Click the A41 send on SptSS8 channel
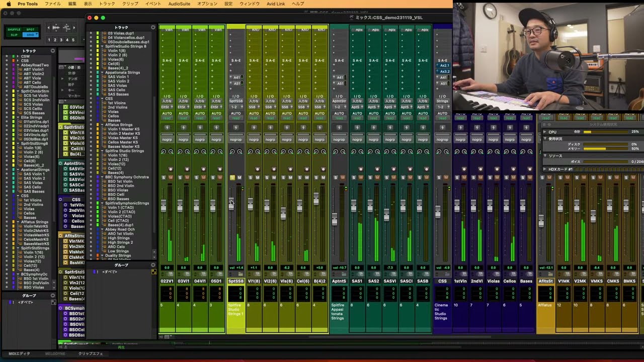The height and width of the screenshot is (362, 644). click(235, 77)
